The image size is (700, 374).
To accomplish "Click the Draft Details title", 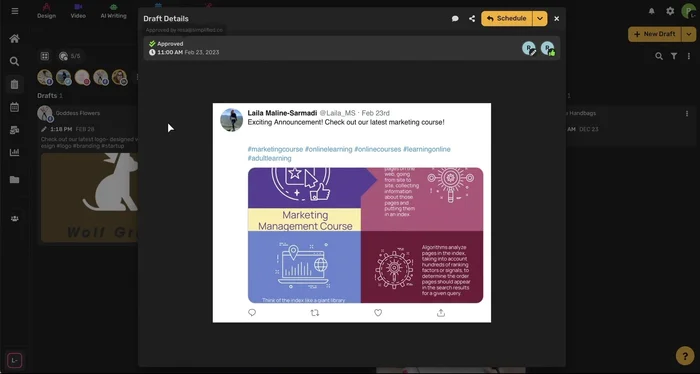I will click(x=166, y=19).
